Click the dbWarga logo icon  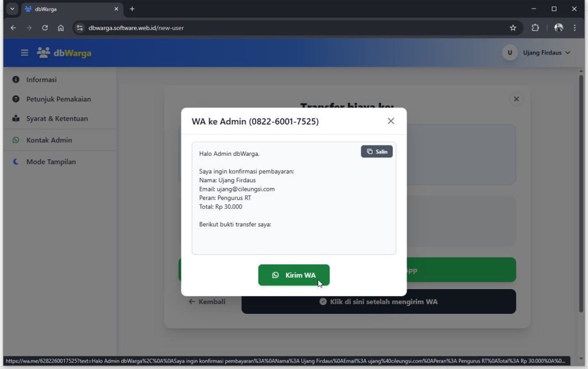44,53
